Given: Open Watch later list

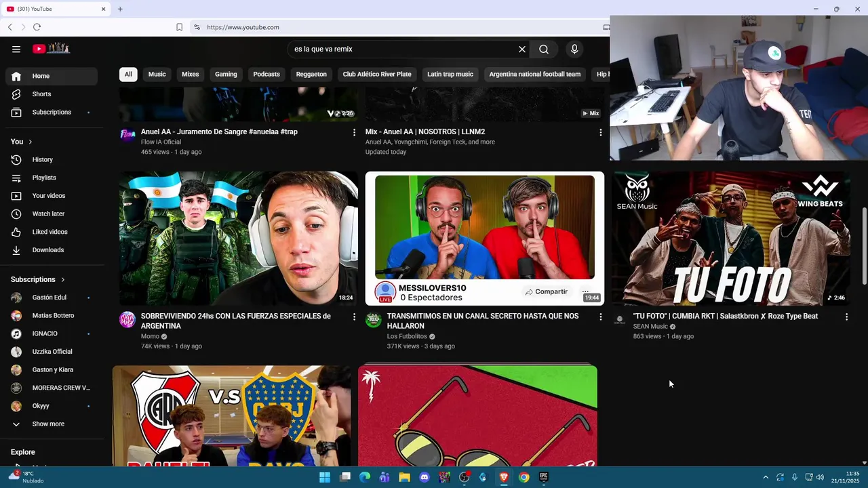Looking at the screenshot, I should click(x=52, y=213).
